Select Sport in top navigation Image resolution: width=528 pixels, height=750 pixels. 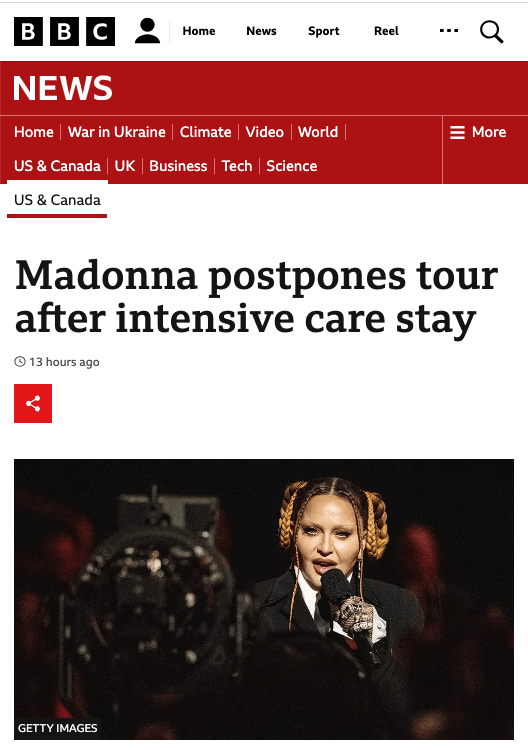click(x=324, y=31)
